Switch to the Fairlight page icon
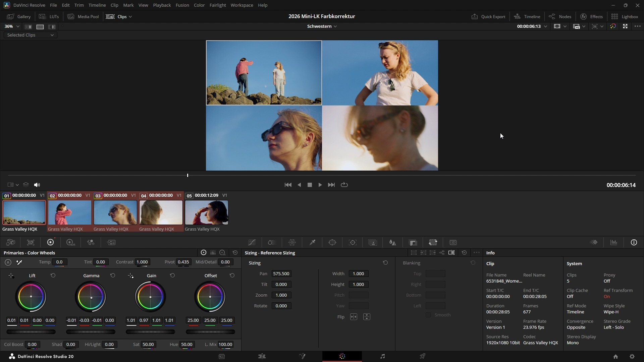Screen dimensions: 644x362 coord(382,356)
